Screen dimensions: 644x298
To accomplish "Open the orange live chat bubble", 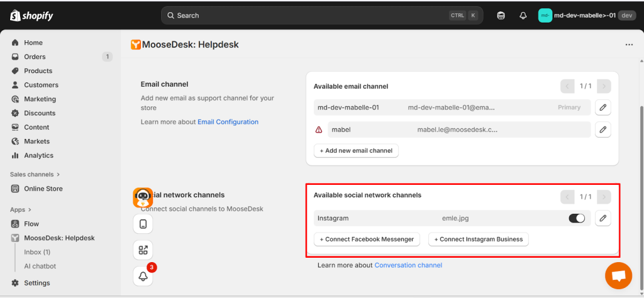I will (618, 275).
